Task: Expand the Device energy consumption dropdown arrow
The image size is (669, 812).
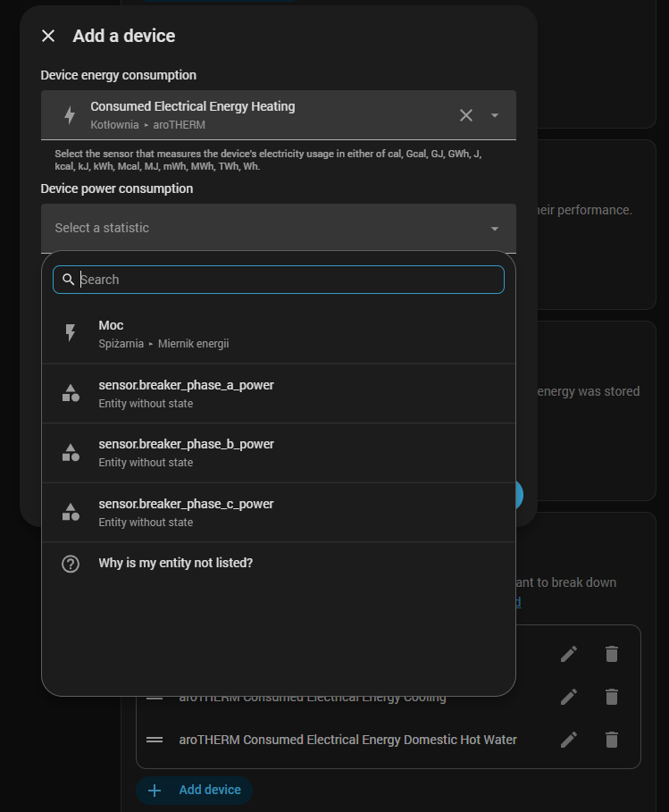Action: pos(495,115)
